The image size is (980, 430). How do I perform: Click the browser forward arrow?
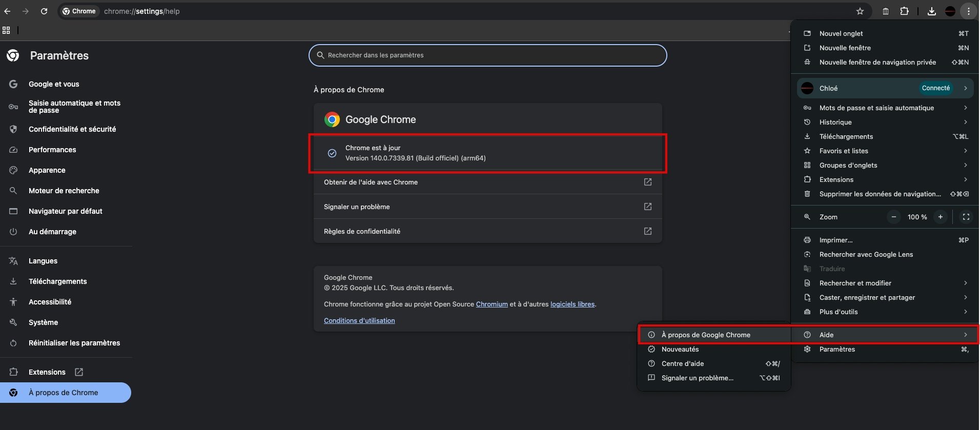coord(26,11)
